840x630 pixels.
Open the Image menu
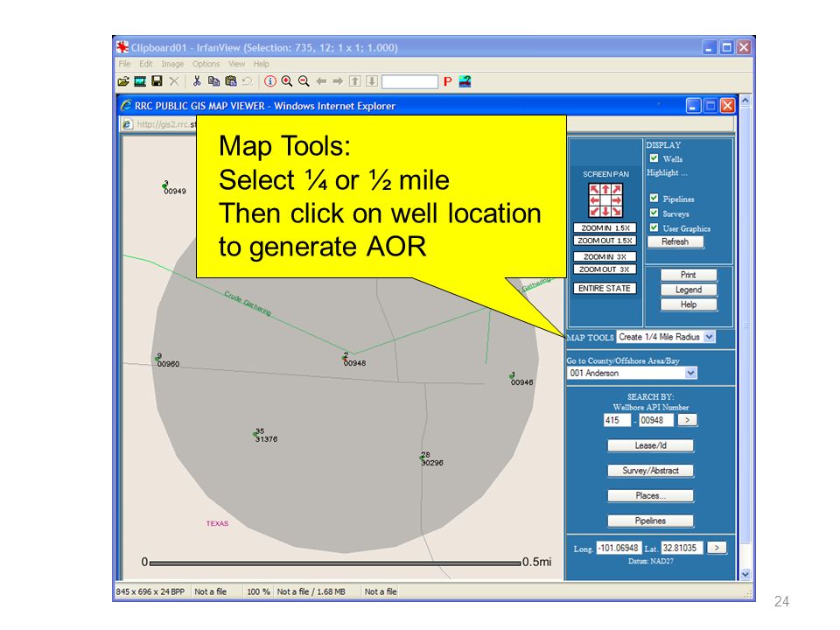point(172,64)
